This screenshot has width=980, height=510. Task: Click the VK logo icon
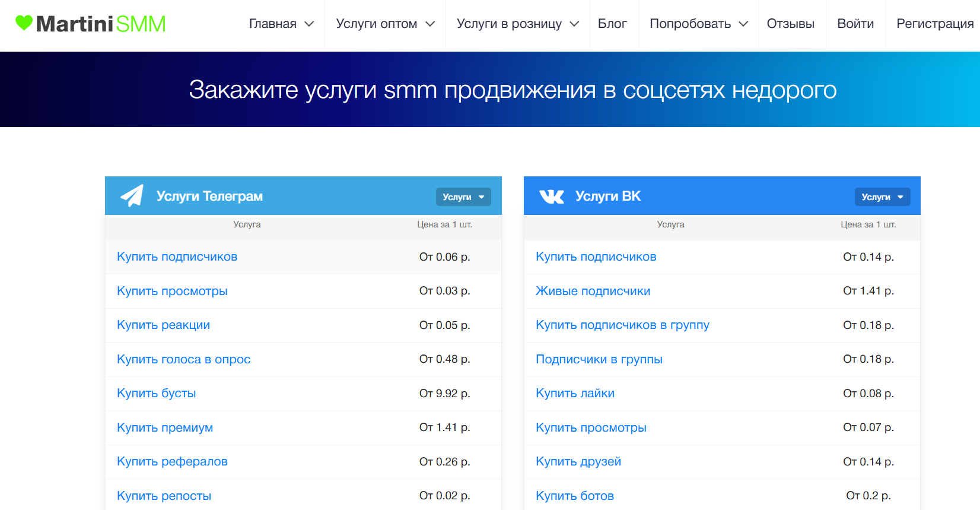[552, 197]
